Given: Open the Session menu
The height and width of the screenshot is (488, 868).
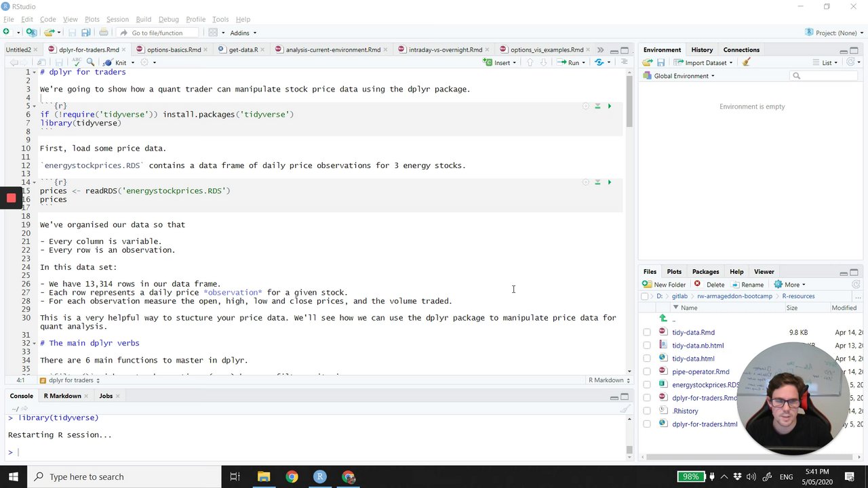Looking at the screenshot, I should (117, 19).
